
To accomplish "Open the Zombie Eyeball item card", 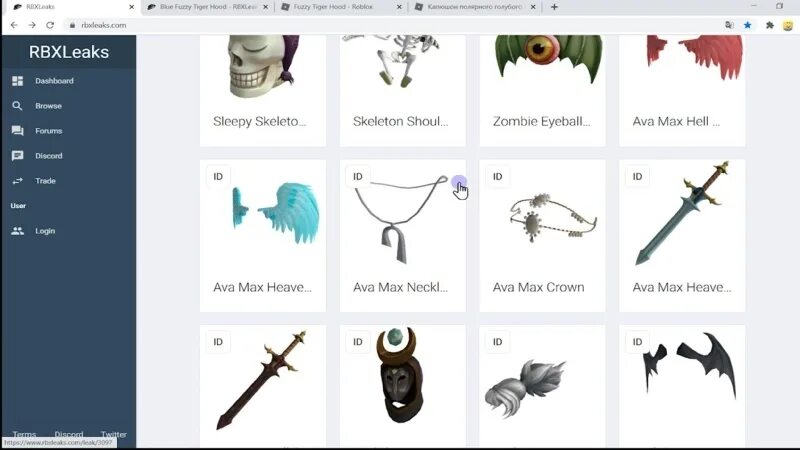I will point(542,91).
